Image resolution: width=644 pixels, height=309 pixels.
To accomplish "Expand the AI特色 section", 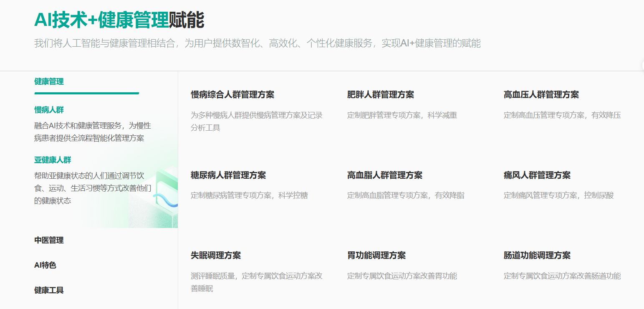I will click(x=45, y=265).
